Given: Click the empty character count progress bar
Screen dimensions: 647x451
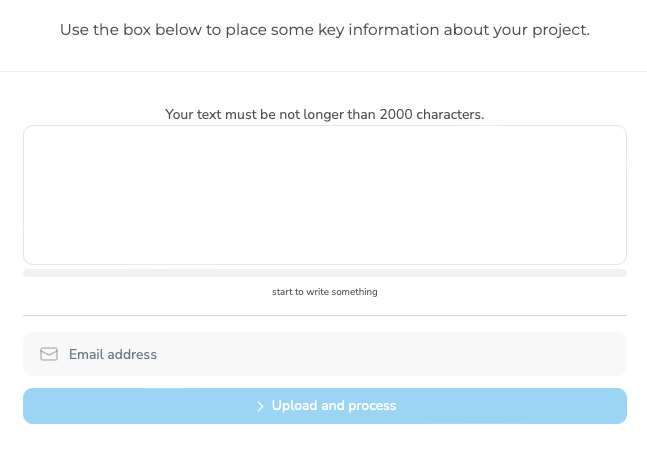Looking at the screenshot, I should (325, 273).
